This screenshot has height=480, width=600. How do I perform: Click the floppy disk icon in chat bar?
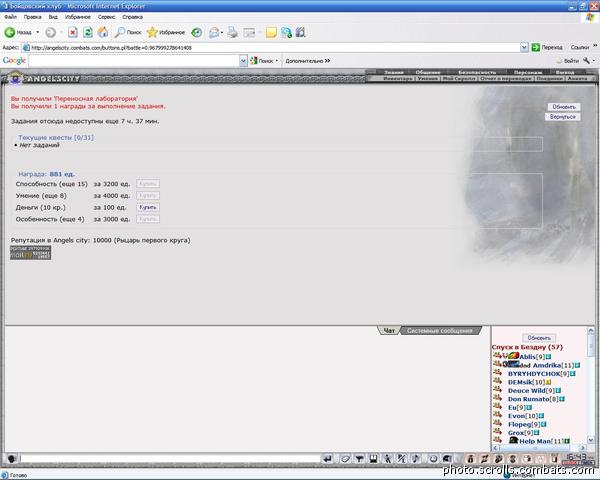373,458
